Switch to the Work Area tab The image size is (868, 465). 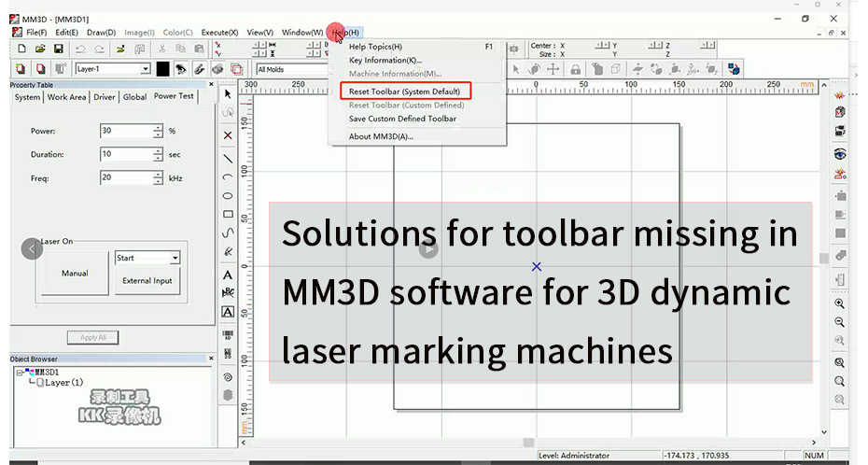tap(66, 97)
